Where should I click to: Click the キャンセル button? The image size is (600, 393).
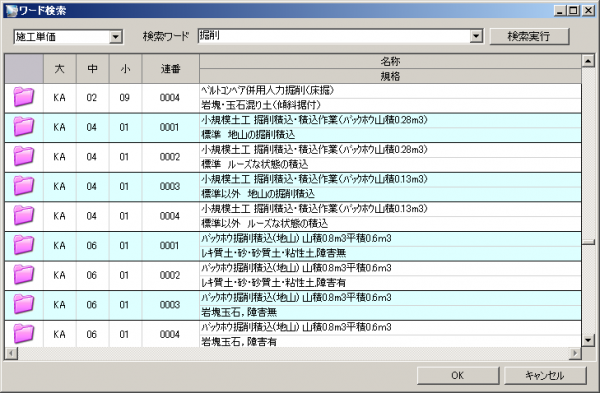click(545, 375)
